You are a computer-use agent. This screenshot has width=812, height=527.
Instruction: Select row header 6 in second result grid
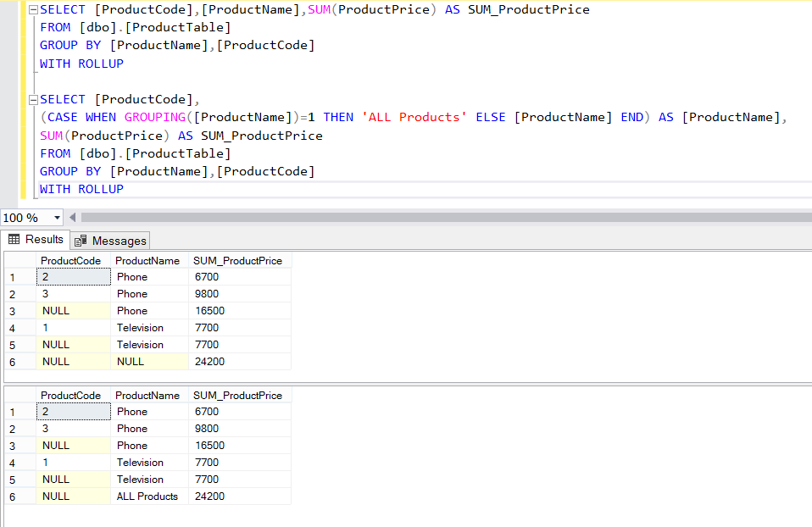tap(20, 496)
